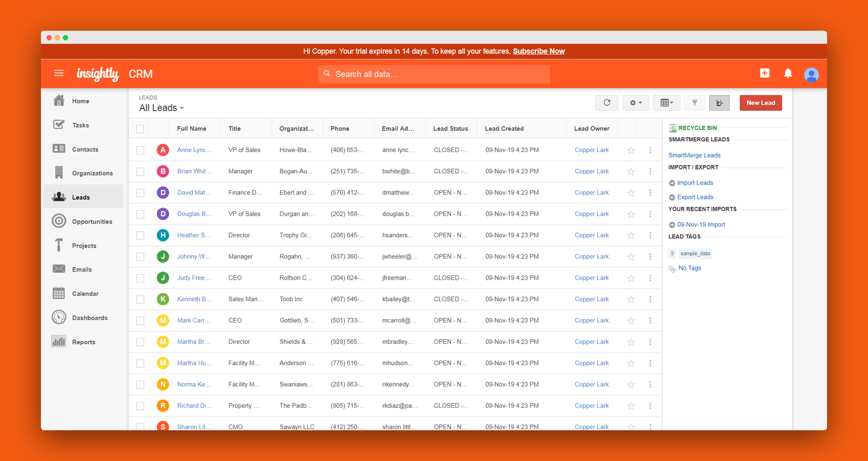Click the Dashboards gauge icon

[x=59, y=317]
